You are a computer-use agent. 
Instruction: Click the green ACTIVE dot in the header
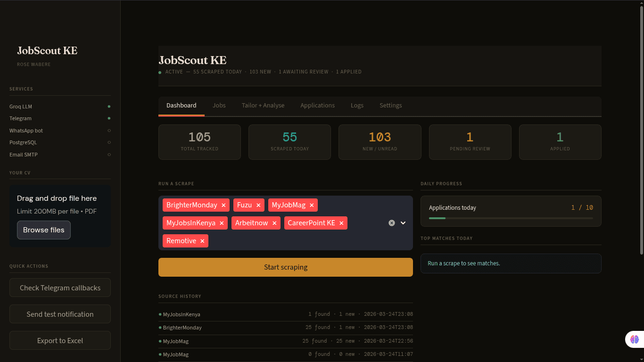(159, 72)
